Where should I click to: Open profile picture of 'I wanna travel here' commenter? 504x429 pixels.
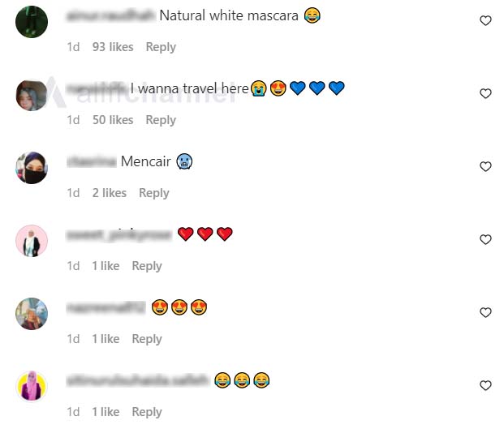point(32,95)
